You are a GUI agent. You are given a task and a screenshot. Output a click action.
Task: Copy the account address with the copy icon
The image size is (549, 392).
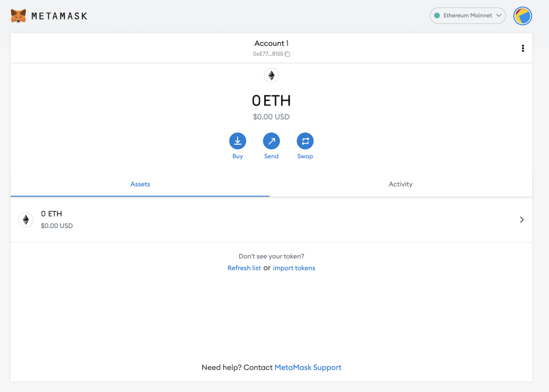pos(287,54)
